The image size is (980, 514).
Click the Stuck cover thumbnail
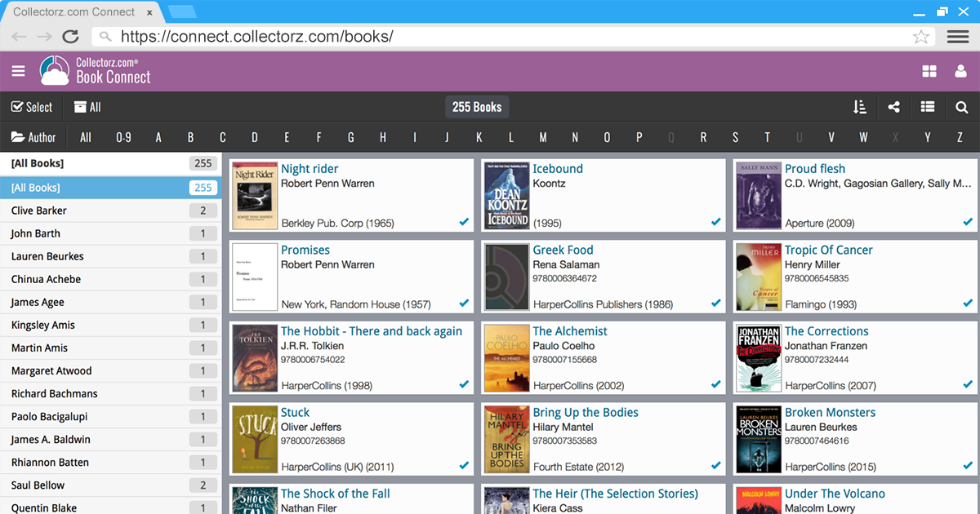pyautogui.click(x=255, y=439)
